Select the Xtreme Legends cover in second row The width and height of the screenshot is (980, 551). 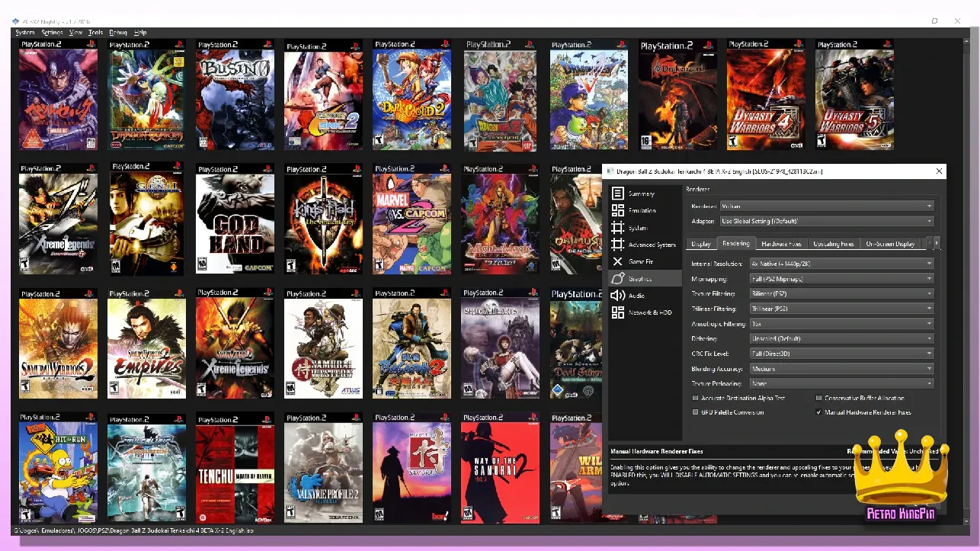pos(58,219)
